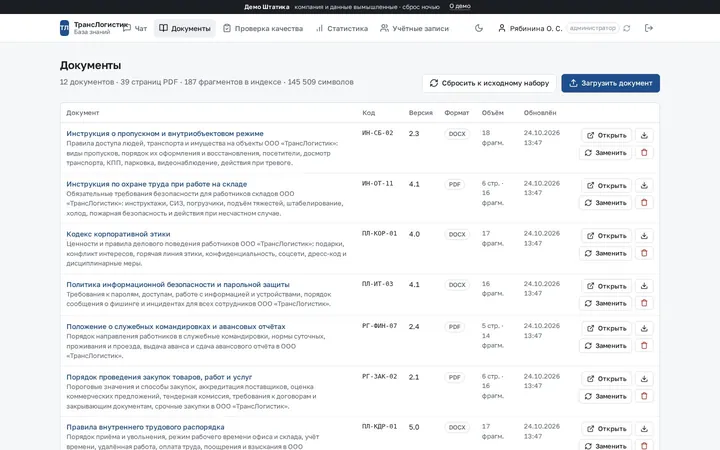This screenshot has height=450, width=720.
Task: Click the Документ column header
Action: click(x=83, y=112)
